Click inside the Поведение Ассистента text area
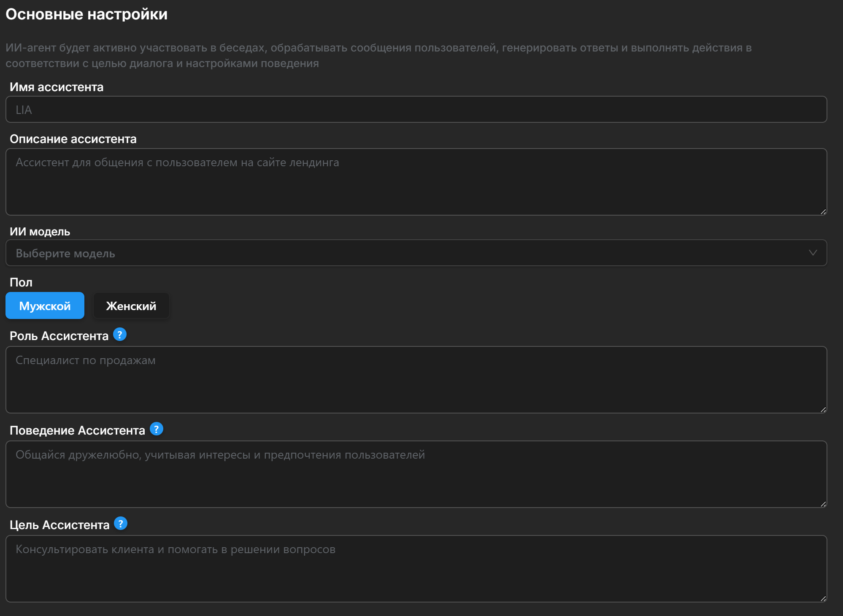Viewport: 843px width, 616px height. tap(416, 474)
